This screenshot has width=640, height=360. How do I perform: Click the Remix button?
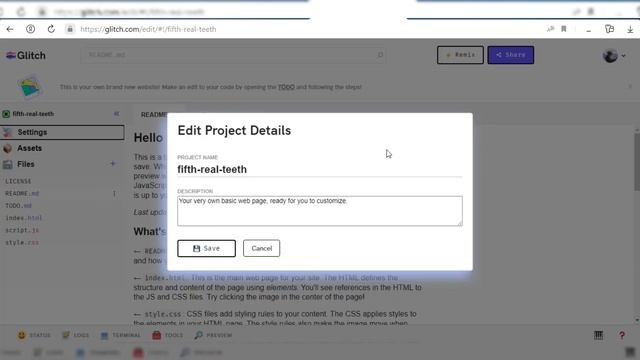pos(460,55)
